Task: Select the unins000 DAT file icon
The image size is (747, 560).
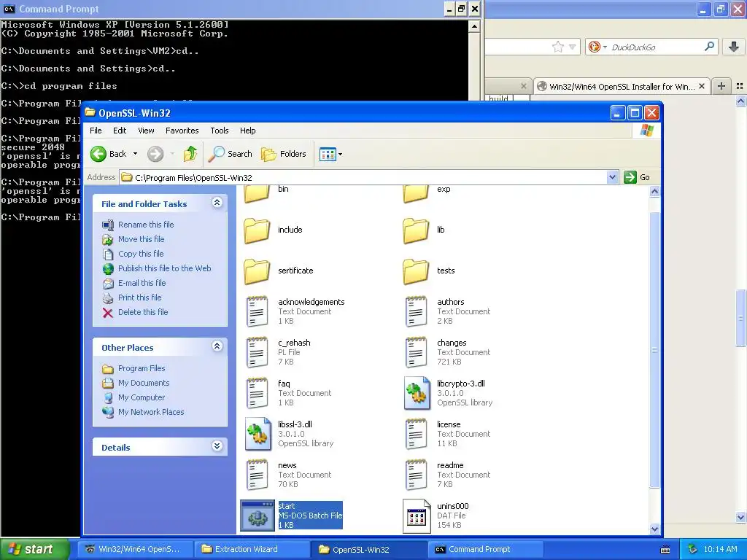Action: point(417,516)
